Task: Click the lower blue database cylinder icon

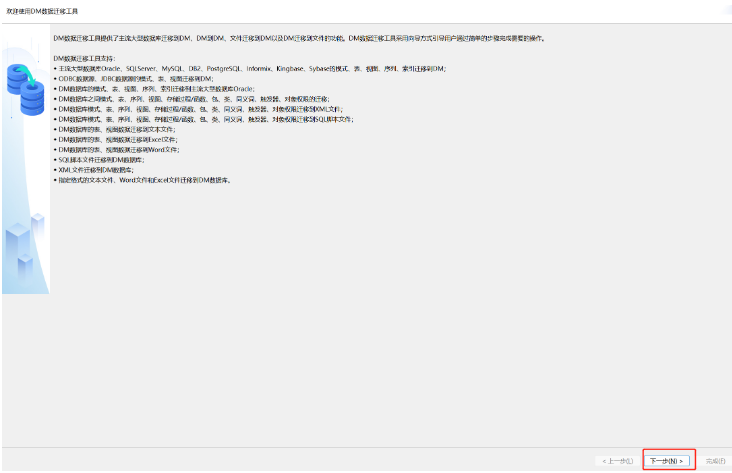Action: pos(32,99)
